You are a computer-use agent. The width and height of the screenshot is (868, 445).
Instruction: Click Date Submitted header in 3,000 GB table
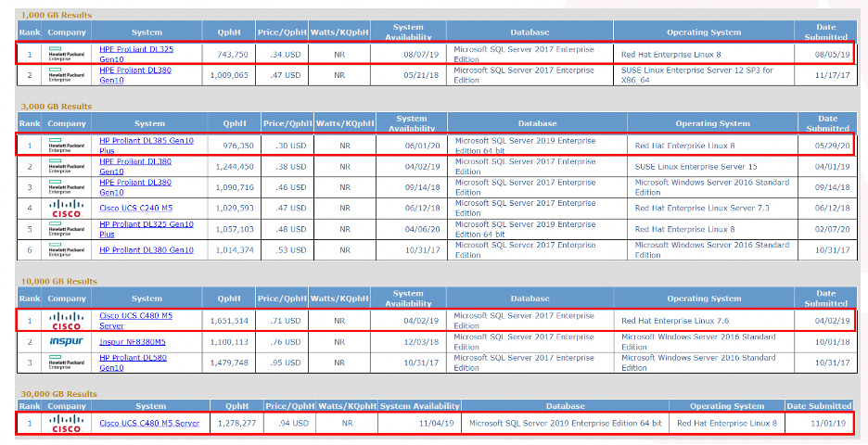827,123
